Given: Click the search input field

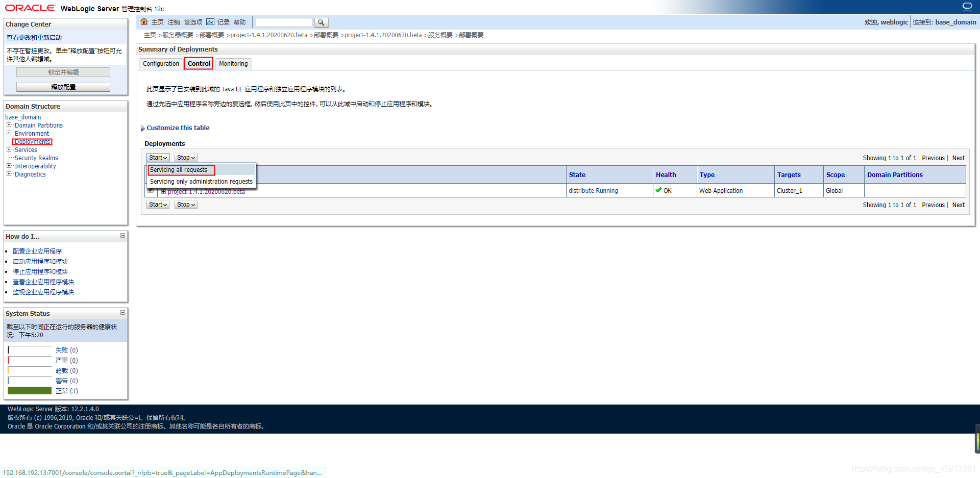Looking at the screenshot, I should point(284,22).
